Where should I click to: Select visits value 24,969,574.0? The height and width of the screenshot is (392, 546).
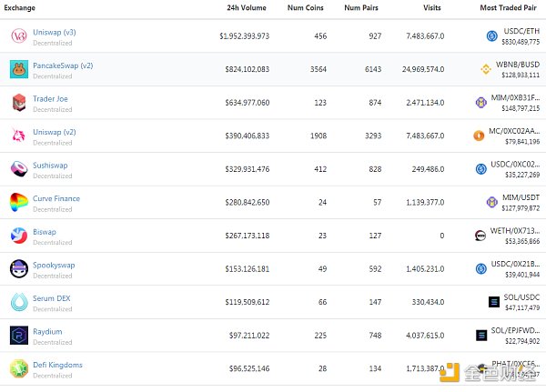(423, 69)
